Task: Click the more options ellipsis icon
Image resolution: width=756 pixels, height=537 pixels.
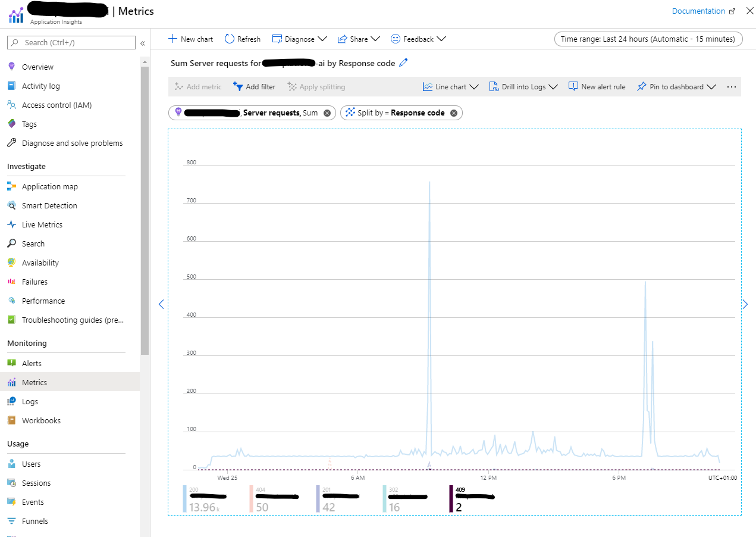Action: click(x=732, y=87)
